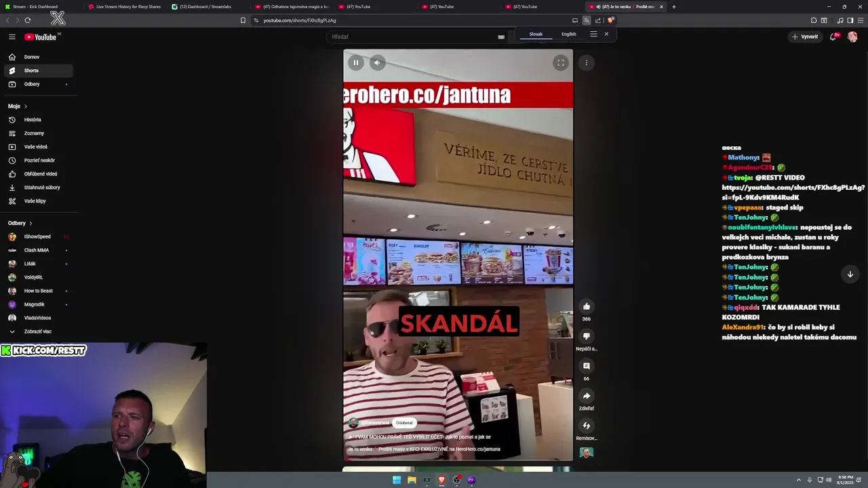Open the YouTube hamburger guide menu
Image resolution: width=868 pixels, height=488 pixels.
coord(12,37)
